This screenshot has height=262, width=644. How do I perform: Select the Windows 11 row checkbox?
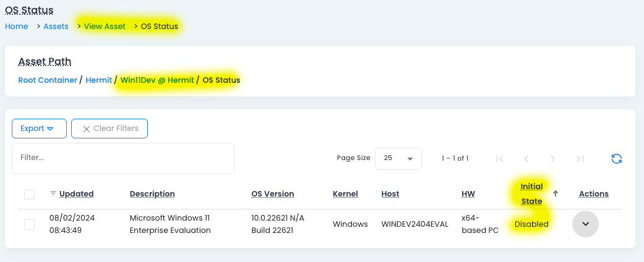pos(29,224)
